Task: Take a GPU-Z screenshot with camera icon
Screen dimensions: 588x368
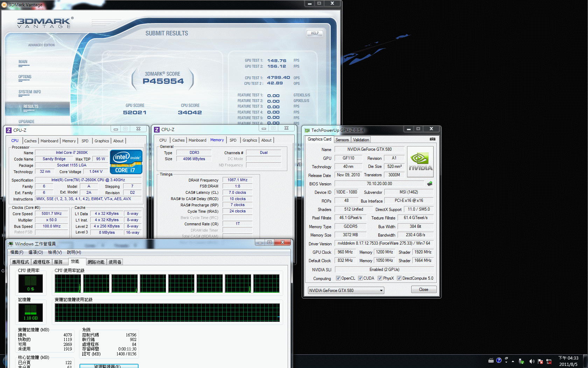Action: [433, 139]
